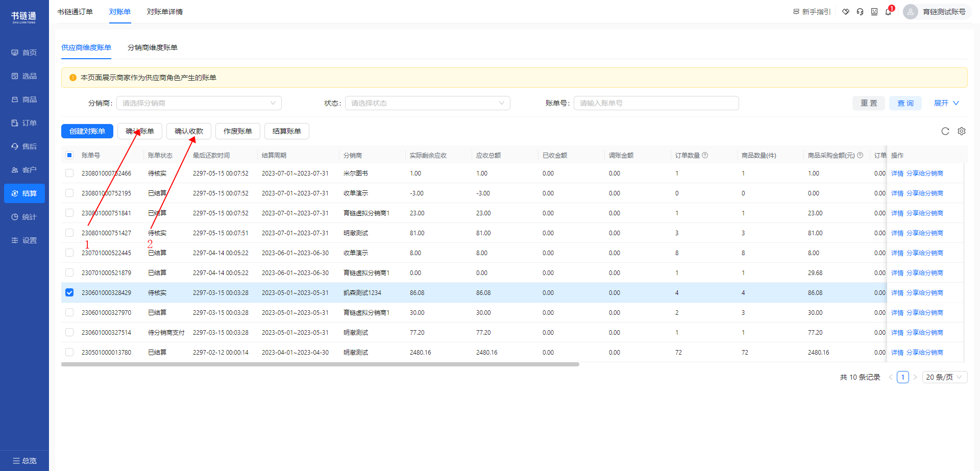Check the row for bill 230601000327970

(69, 313)
